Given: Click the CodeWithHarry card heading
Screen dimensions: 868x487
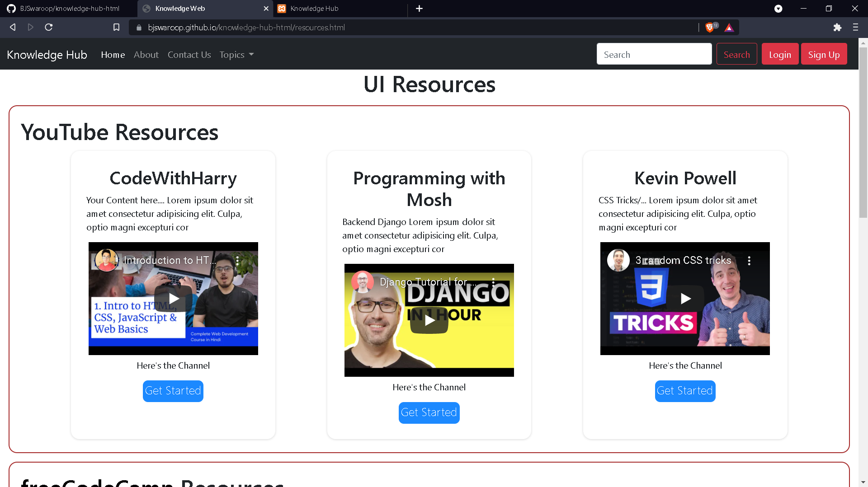Looking at the screenshot, I should (173, 178).
